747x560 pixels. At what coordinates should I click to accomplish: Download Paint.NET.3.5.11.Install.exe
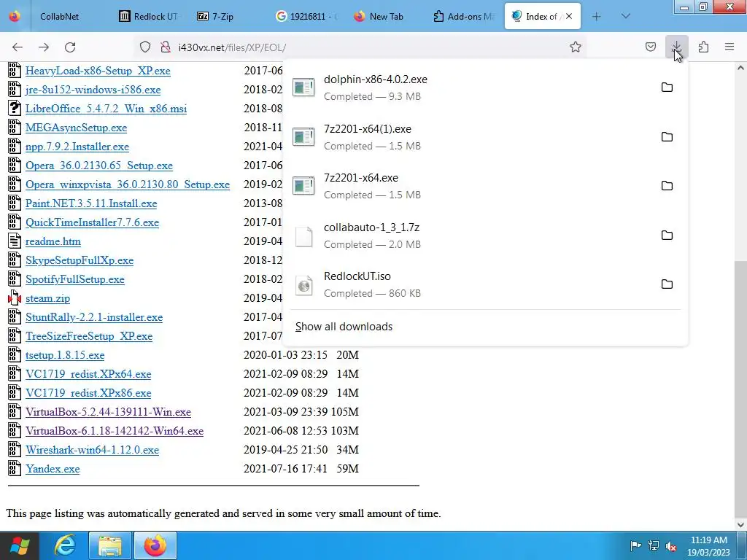91,204
